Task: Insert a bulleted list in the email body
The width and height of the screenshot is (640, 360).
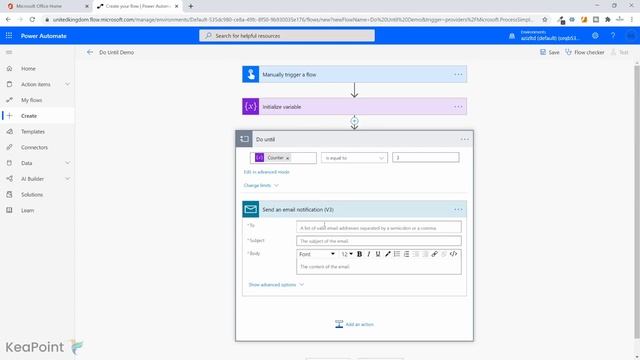Action: (x=397, y=254)
